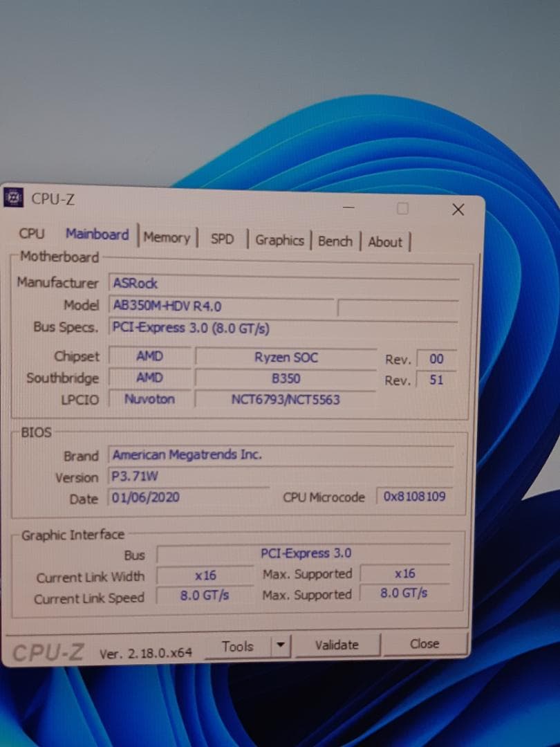Click the Manufacturer field showing ASRock
The width and height of the screenshot is (560, 747).
284,284
